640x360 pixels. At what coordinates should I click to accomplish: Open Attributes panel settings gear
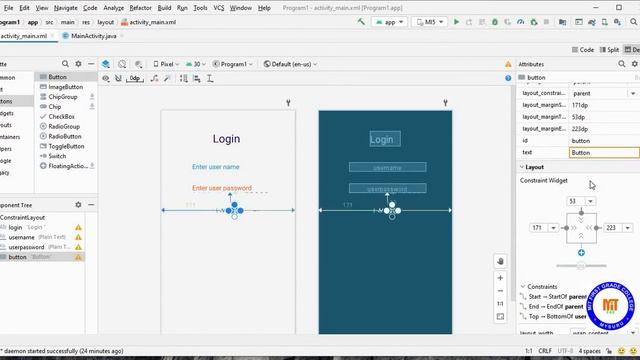point(635,64)
